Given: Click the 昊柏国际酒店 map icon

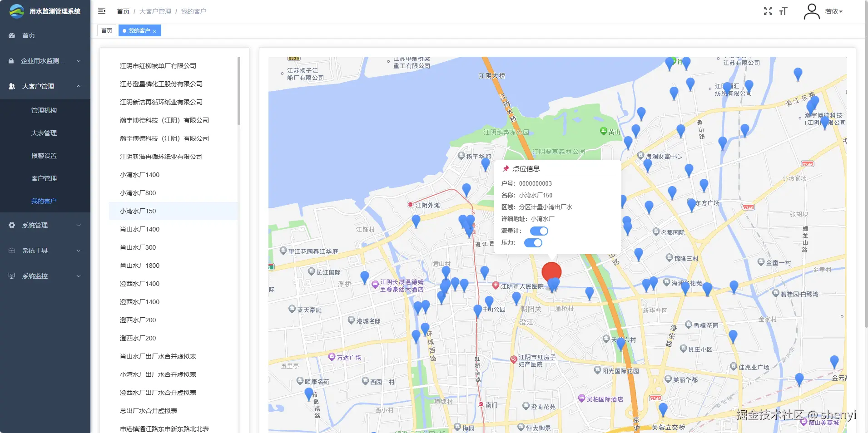Looking at the screenshot, I should (x=581, y=399).
